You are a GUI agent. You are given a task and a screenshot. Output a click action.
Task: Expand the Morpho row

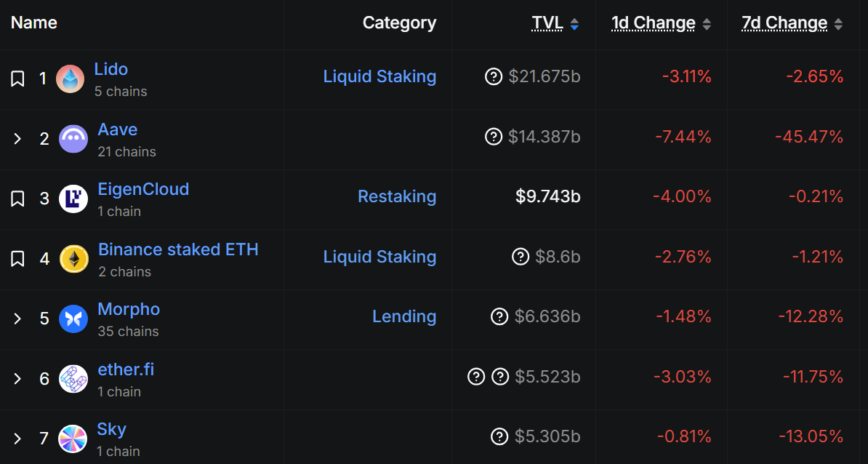17,319
